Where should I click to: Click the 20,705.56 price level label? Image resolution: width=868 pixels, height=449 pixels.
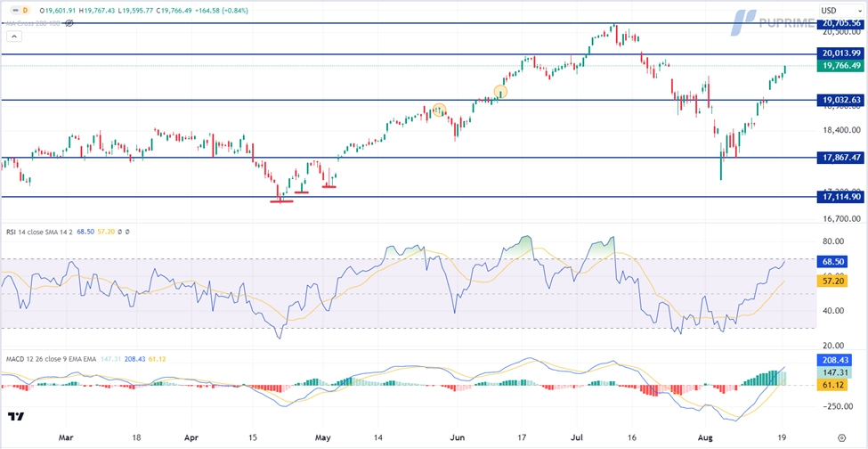coord(841,22)
